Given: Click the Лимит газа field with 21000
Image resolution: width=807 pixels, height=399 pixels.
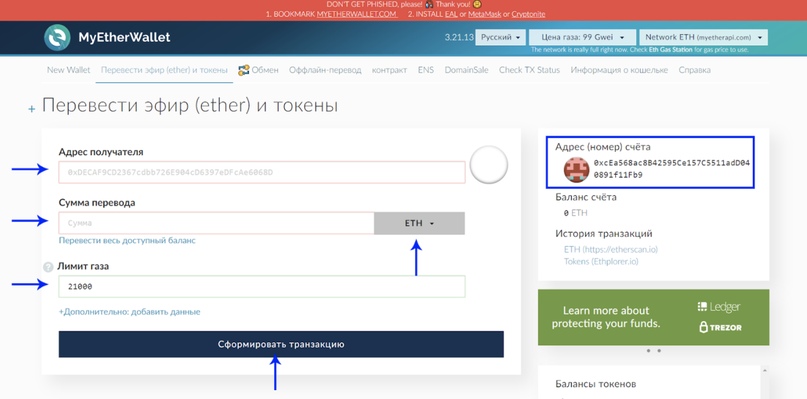Looking at the screenshot, I should click(x=262, y=287).
